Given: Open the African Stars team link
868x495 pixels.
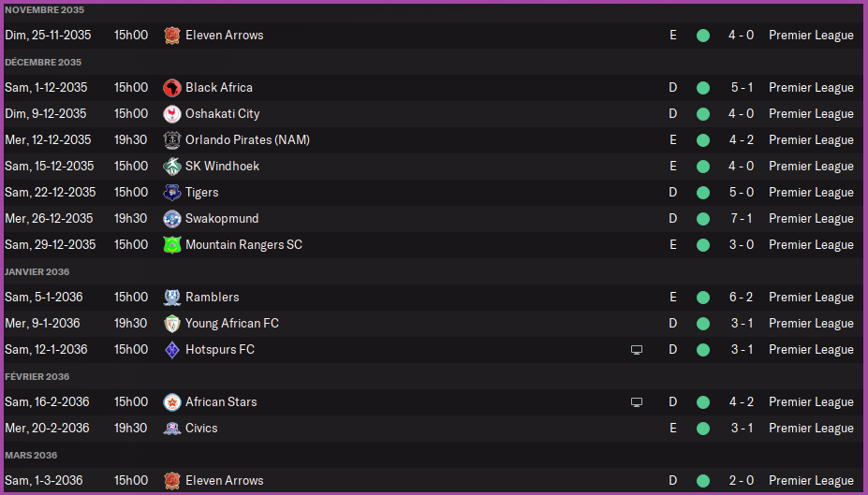Looking at the screenshot, I should pos(221,401).
